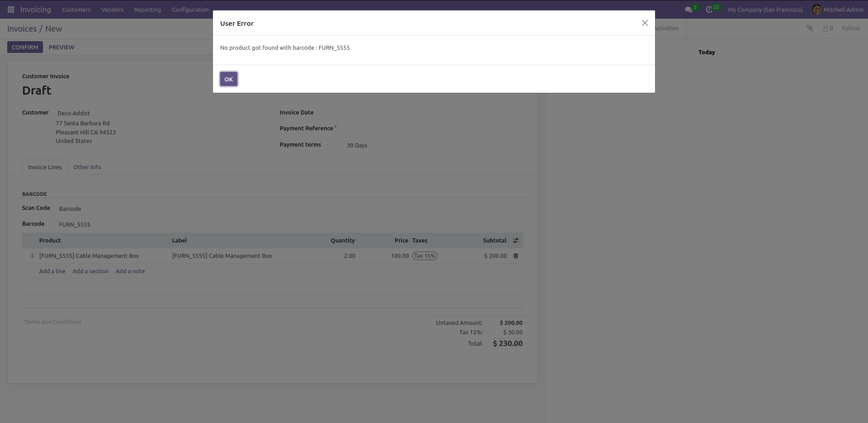This screenshot has height=423, width=868.
Task: Open the Reporting menu
Action: pos(147,10)
